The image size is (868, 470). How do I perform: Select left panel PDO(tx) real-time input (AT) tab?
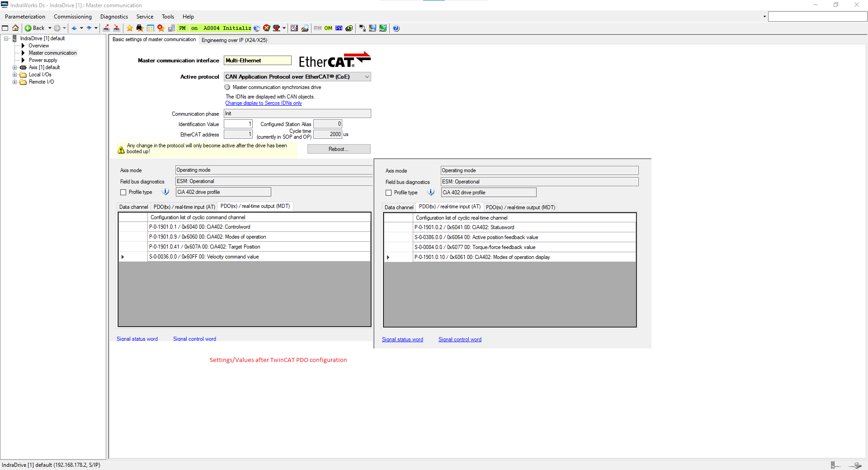(x=184, y=207)
